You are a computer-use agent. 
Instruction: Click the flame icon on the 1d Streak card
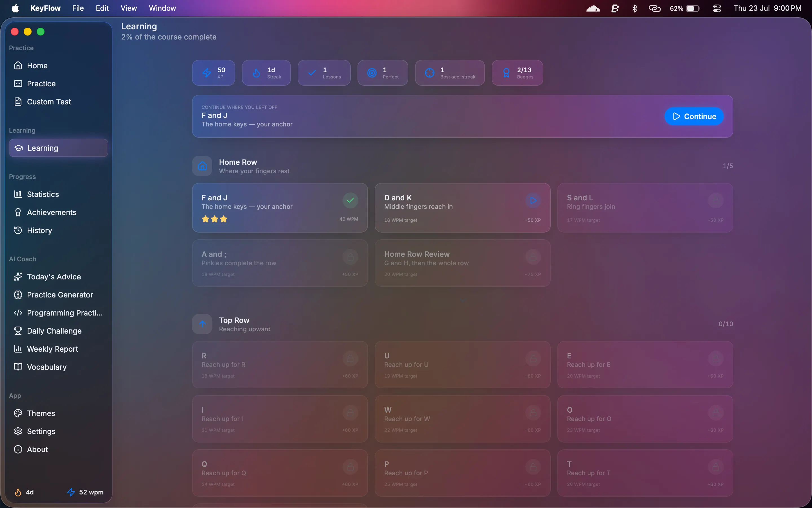click(x=256, y=73)
